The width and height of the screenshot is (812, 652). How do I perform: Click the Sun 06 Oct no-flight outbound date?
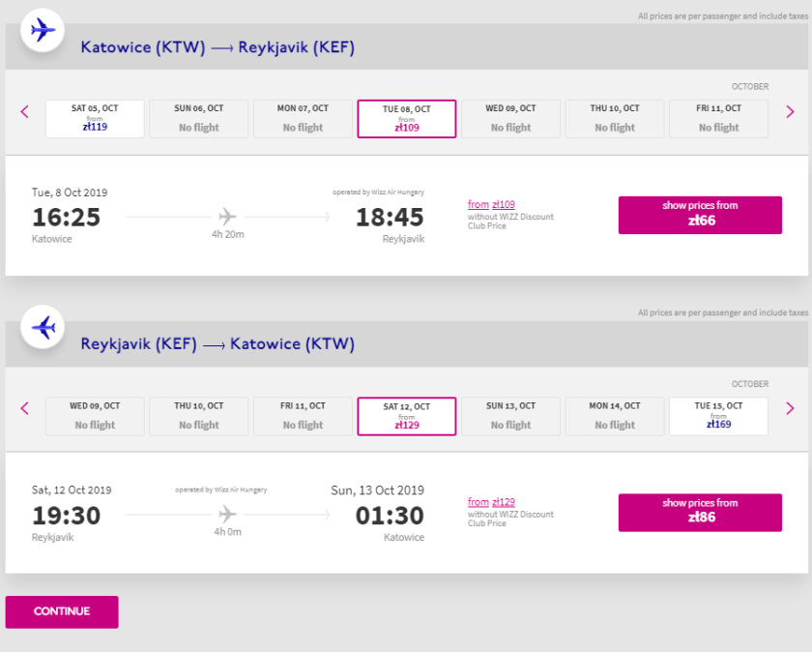(199, 118)
